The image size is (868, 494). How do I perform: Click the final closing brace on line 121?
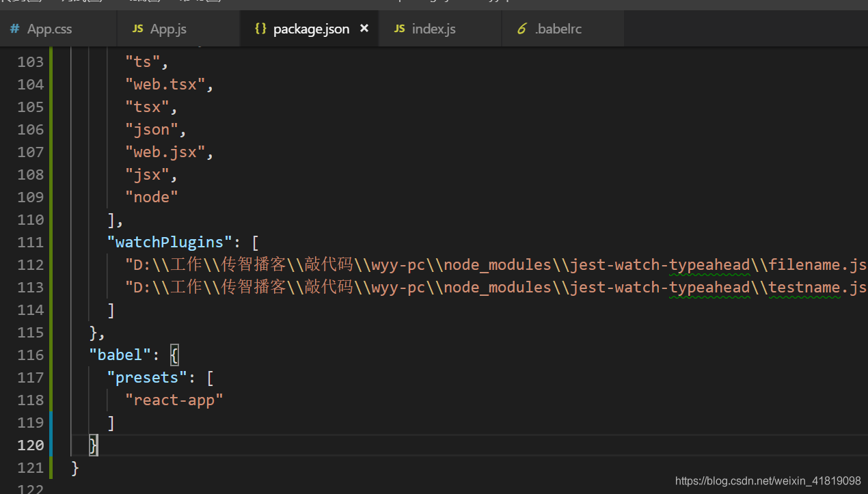(x=76, y=468)
